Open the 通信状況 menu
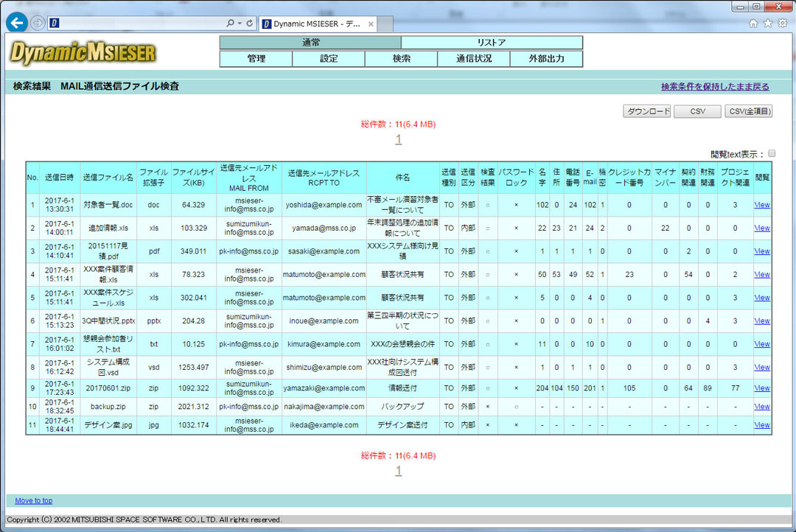Image resolution: width=796 pixels, height=532 pixels. point(474,59)
